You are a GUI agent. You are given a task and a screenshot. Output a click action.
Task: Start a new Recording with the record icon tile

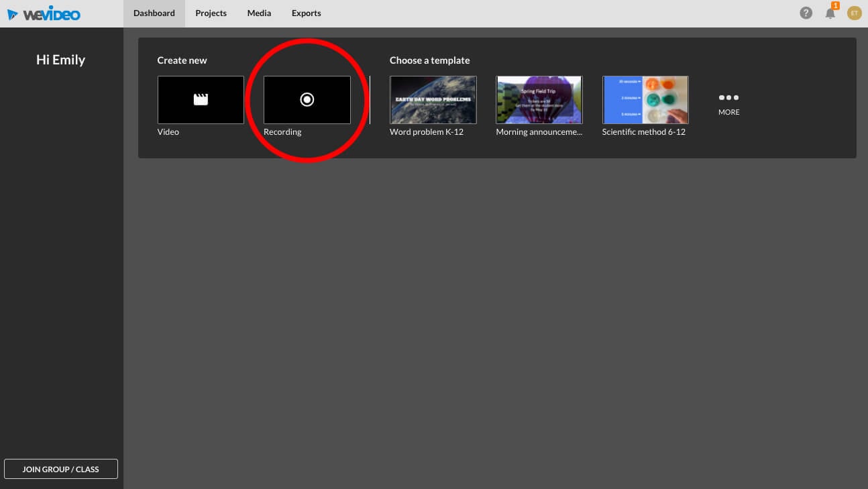pos(307,99)
